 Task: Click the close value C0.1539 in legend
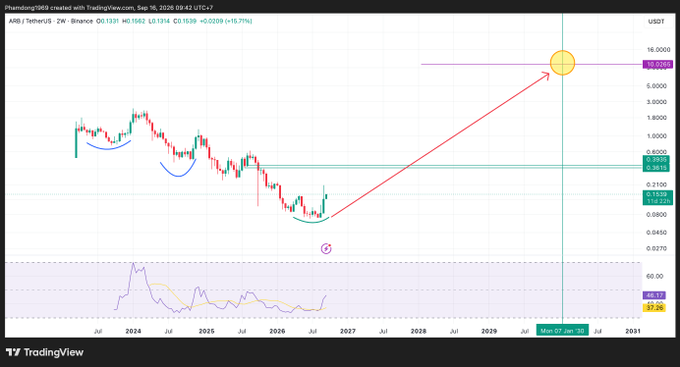point(185,21)
